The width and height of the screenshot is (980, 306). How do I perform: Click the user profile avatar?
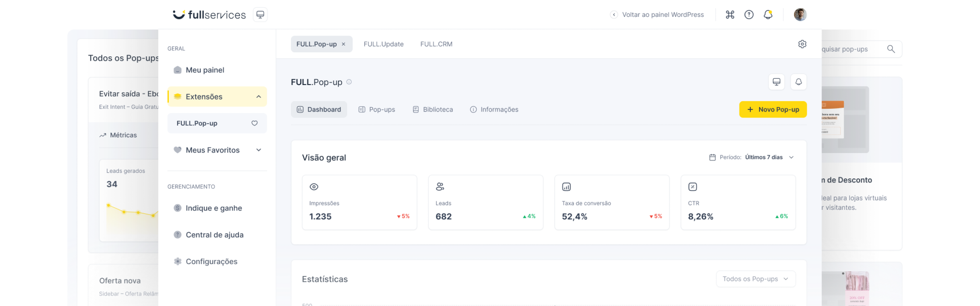800,15
